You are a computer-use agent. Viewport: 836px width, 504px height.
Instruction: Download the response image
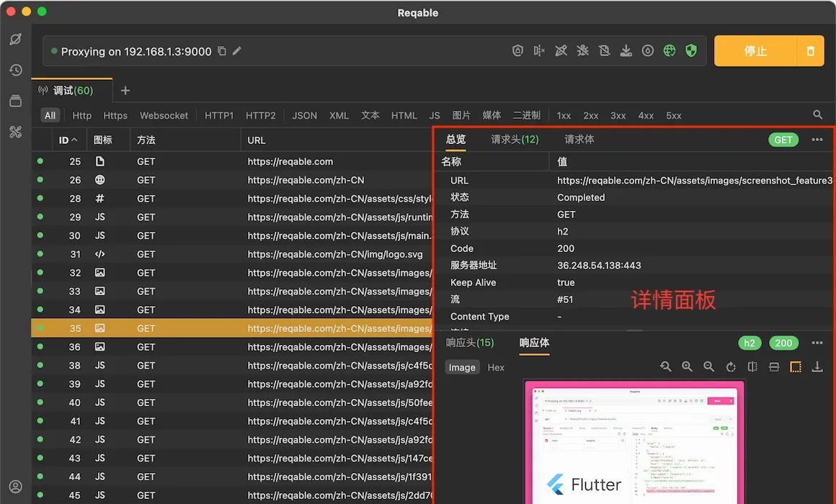[817, 366]
